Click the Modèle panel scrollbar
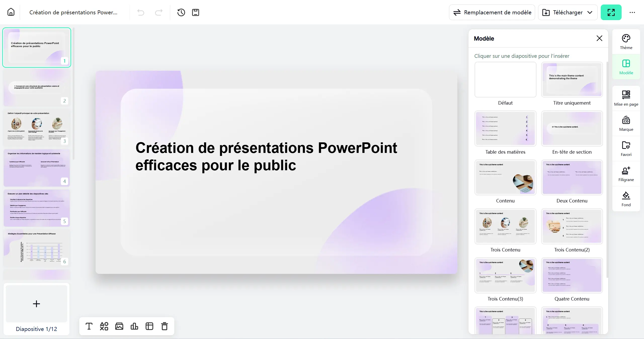The height and width of the screenshot is (339, 644). coord(607,170)
